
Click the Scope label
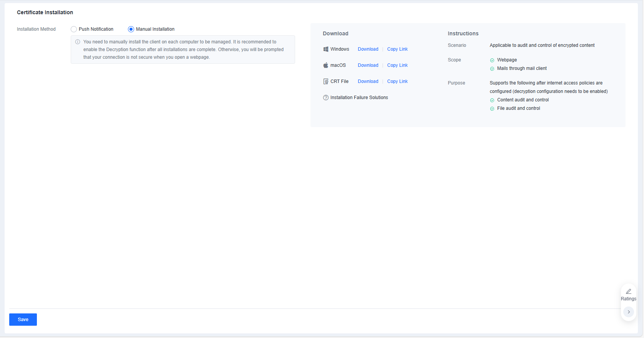click(x=454, y=60)
